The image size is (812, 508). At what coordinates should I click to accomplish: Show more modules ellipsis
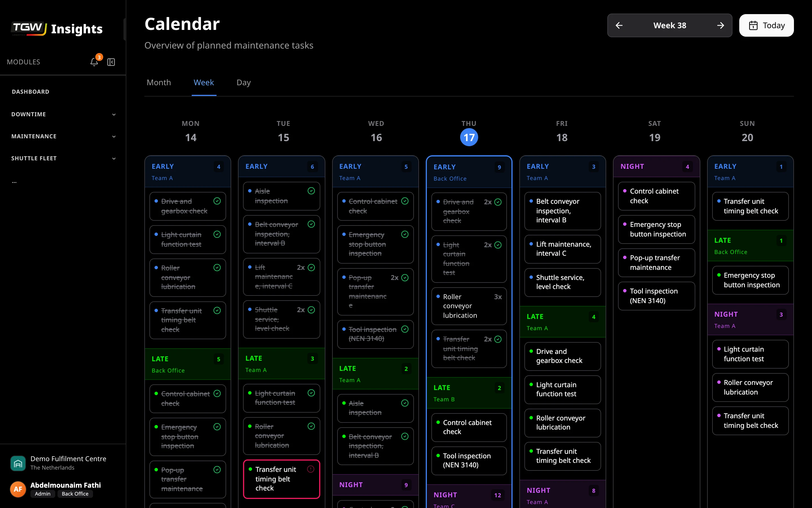point(14,182)
